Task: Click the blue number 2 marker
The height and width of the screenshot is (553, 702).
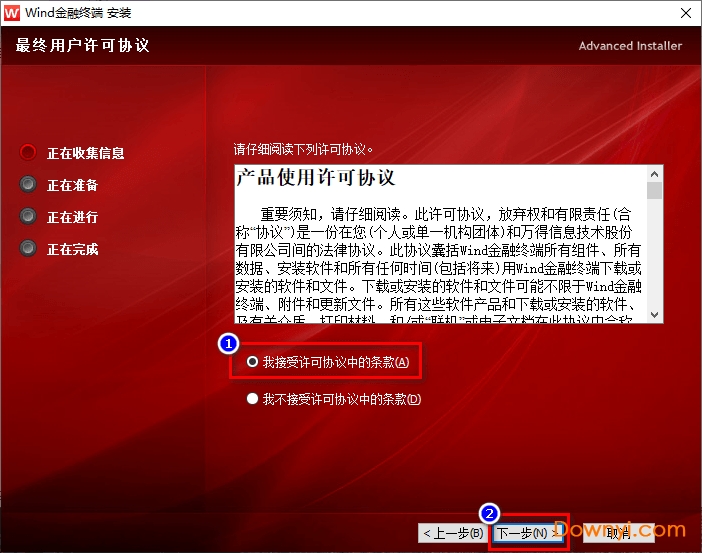Action: point(489,514)
